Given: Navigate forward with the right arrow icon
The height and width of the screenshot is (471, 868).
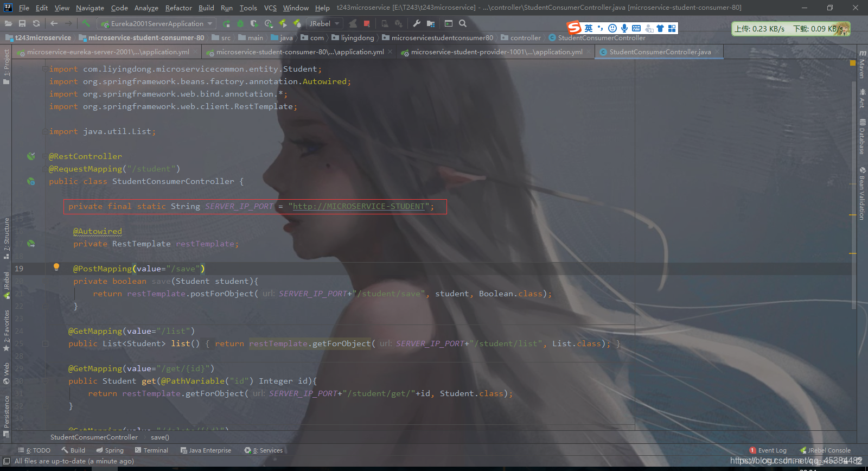Looking at the screenshot, I should click(68, 23).
